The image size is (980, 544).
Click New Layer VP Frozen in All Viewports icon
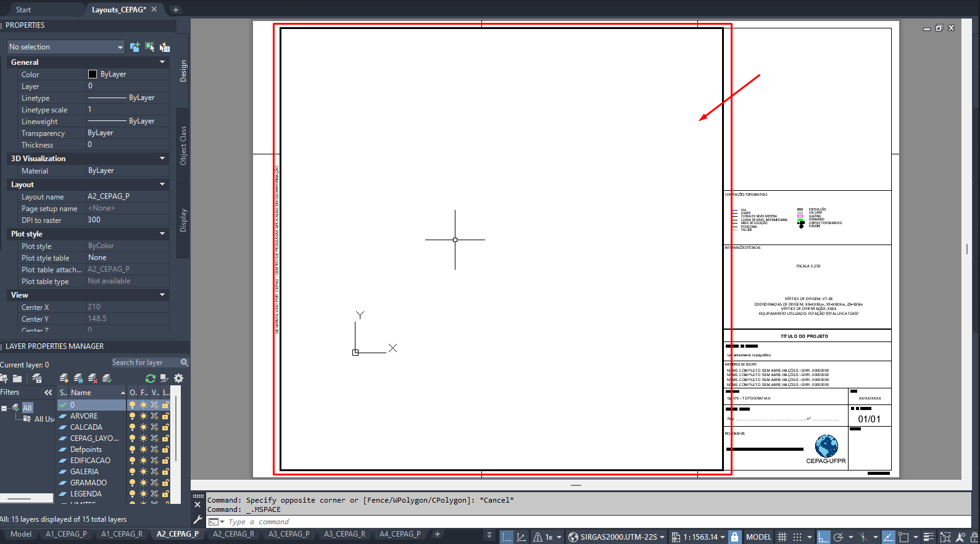[78, 378]
